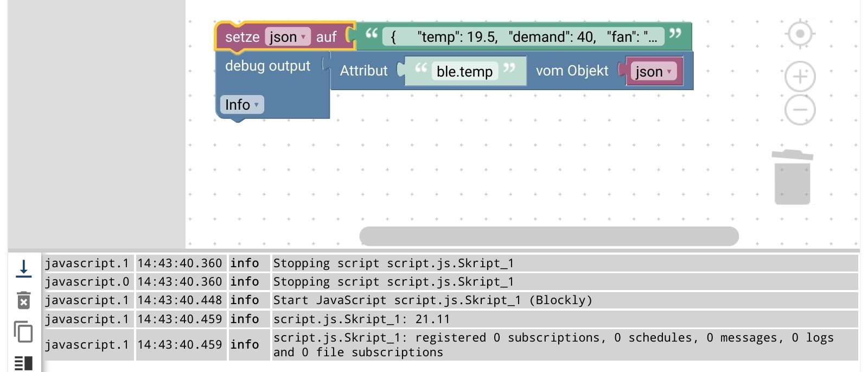The width and height of the screenshot is (868, 372).
Task: Zoom out the Blockly workspace
Action: click(800, 110)
